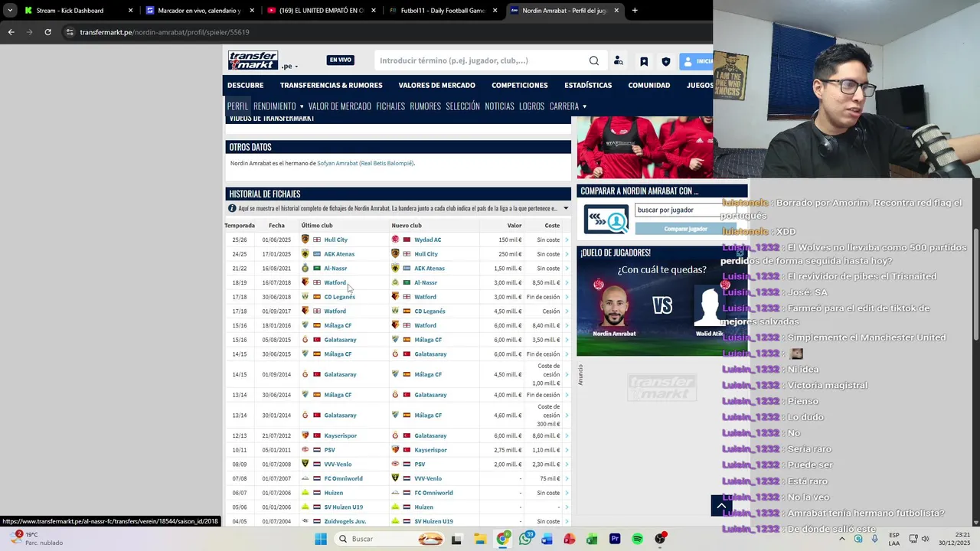Click PSV in the 10/11 row

(329, 450)
